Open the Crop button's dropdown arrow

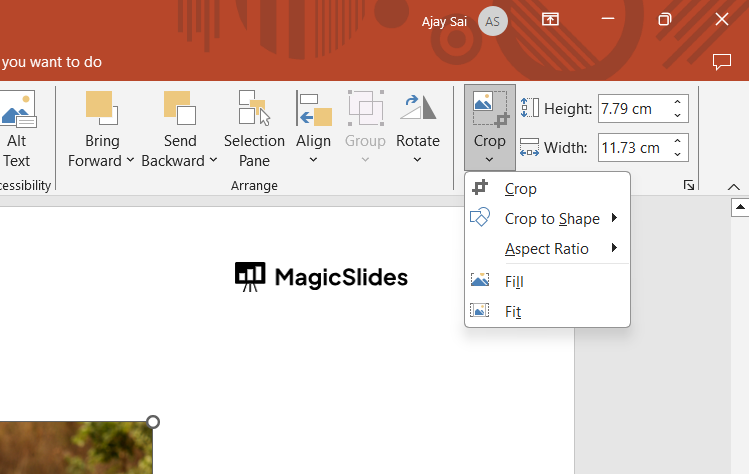(490, 160)
